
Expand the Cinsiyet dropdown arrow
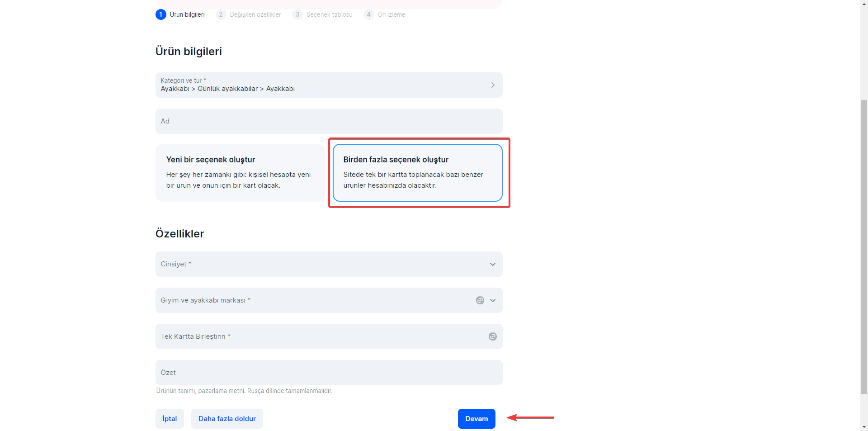[493, 264]
